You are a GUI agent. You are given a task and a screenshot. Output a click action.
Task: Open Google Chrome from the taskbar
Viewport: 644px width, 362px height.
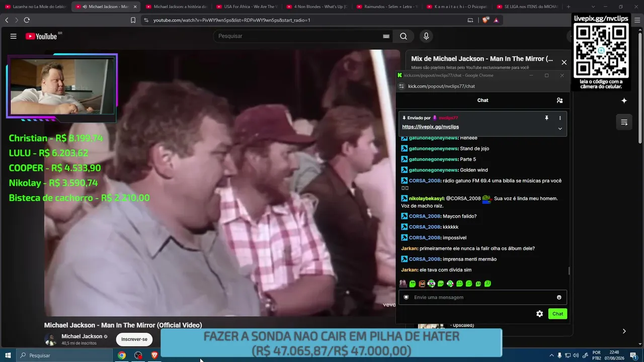(x=122, y=355)
